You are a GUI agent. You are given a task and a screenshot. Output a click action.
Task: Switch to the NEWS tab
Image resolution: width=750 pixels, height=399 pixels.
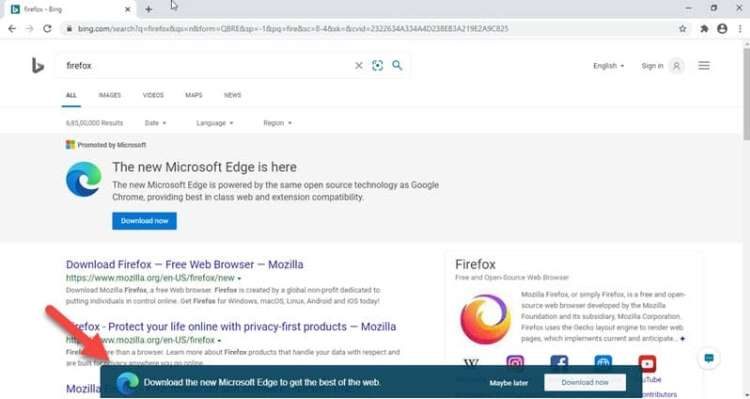232,95
